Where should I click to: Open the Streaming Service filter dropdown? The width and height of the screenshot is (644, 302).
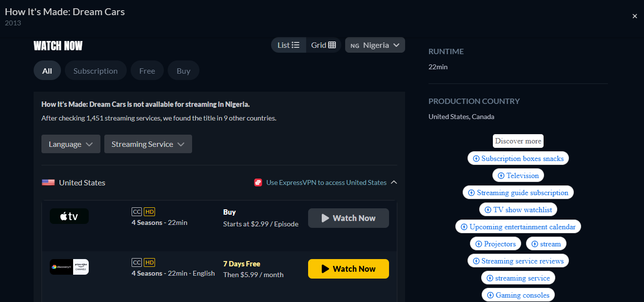148,144
